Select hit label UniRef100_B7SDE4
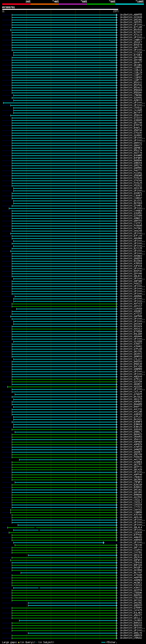 coord(131,55)
